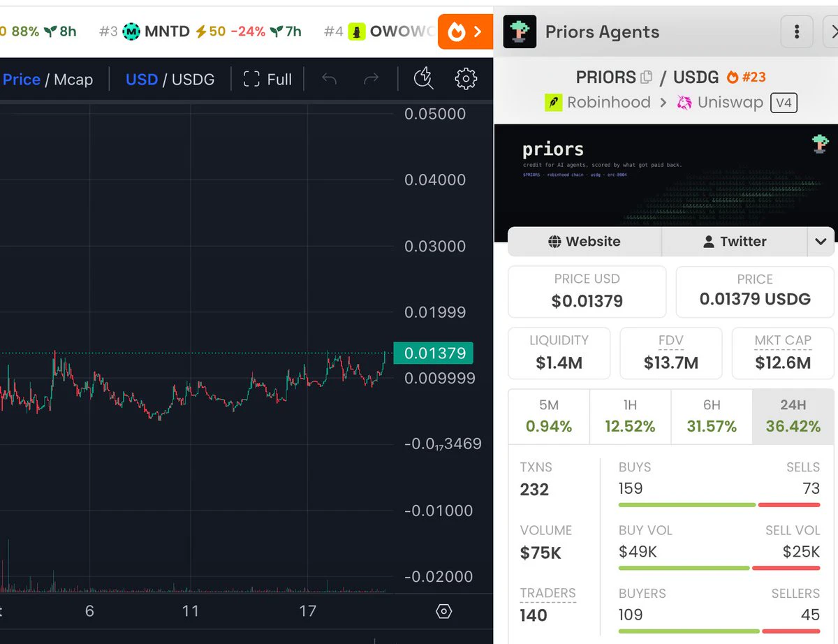Click the lightning magnifier icon in chart toolbar

(x=423, y=79)
